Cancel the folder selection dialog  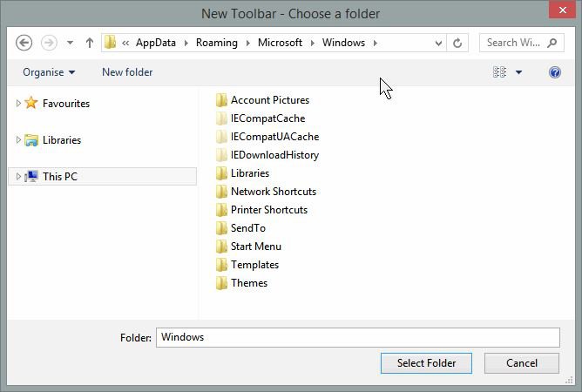coord(523,363)
